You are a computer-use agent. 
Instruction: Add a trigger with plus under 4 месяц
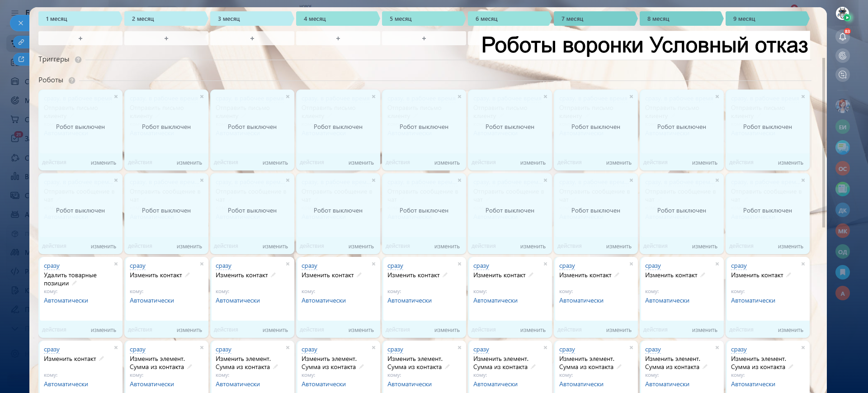pyautogui.click(x=338, y=38)
